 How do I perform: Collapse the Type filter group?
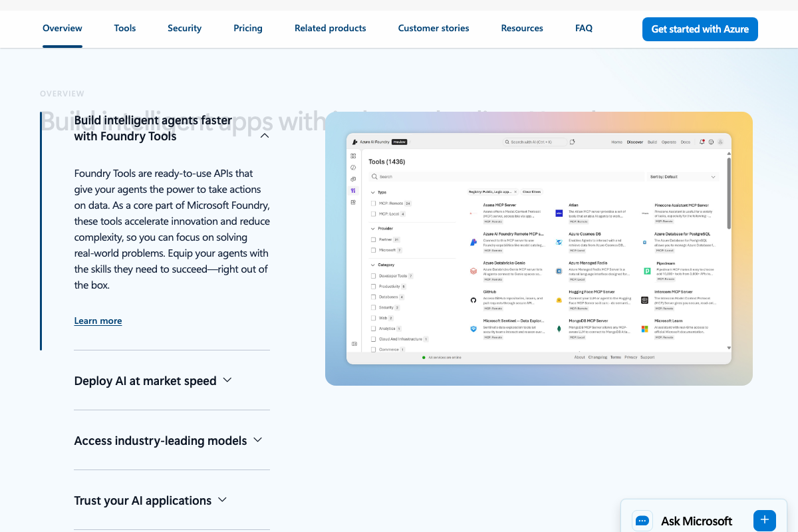[x=372, y=192]
